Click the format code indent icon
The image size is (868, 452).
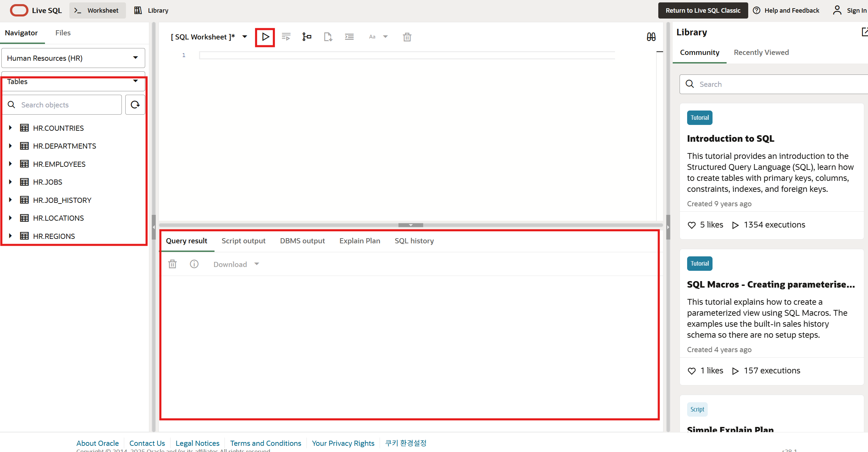tap(349, 37)
